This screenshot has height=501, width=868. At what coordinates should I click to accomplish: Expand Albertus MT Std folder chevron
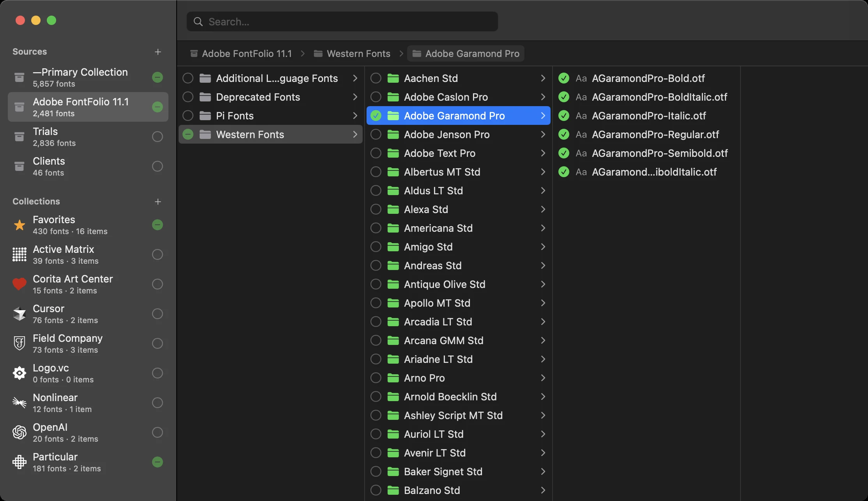tap(543, 172)
